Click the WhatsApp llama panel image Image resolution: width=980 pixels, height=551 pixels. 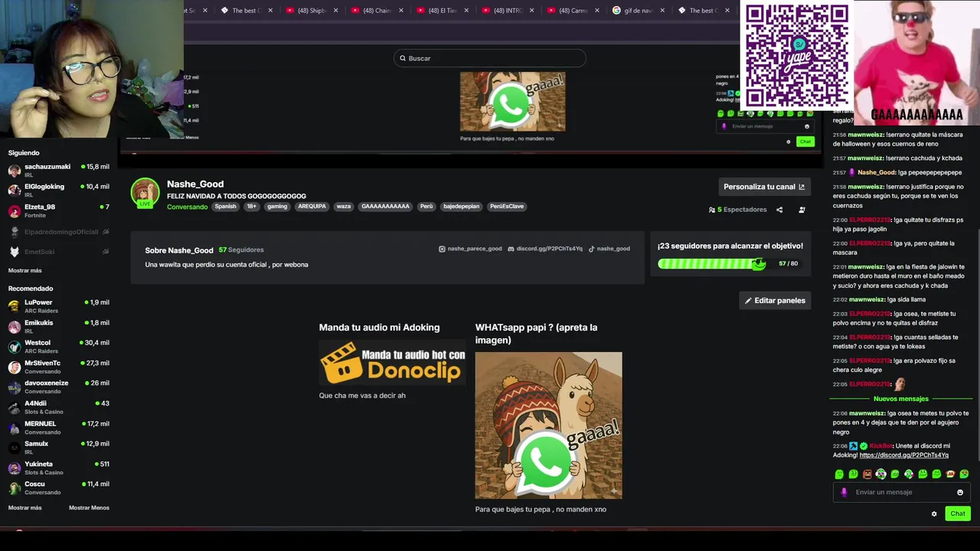(548, 425)
